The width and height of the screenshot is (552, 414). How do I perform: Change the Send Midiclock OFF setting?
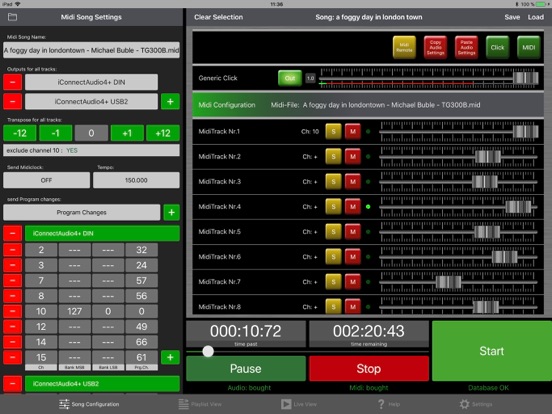pos(46,180)
